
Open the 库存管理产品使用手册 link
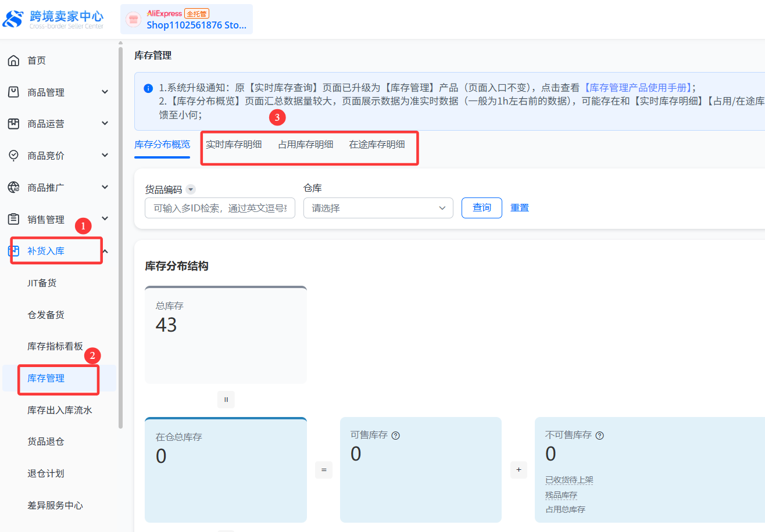(x=639, y=88)
